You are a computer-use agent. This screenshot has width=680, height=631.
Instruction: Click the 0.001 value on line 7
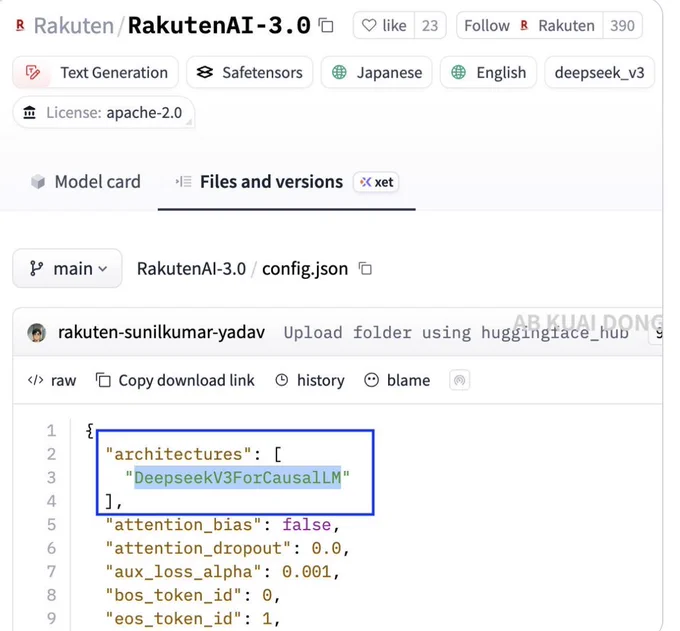click(x=307, y=572)
